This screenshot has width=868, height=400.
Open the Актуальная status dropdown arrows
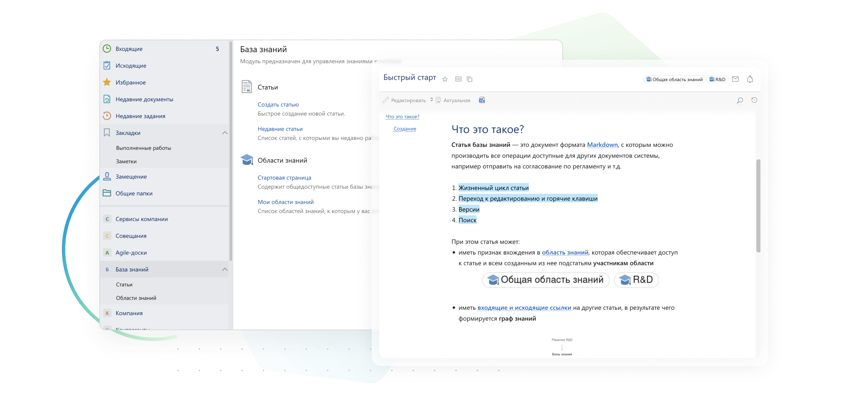click(431, 100)
